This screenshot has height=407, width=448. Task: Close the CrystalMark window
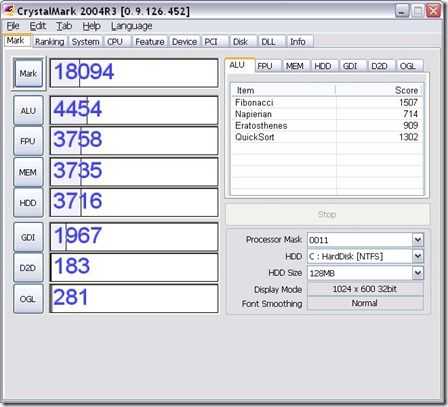(x=433, y=11)
